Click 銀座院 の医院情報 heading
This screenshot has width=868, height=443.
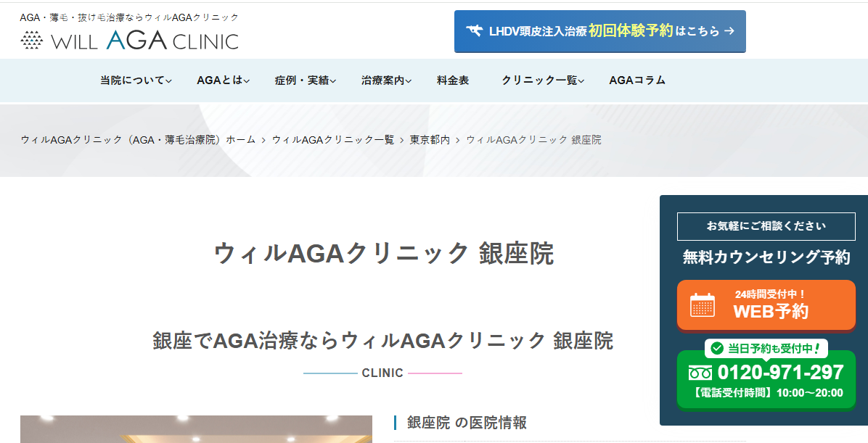coord(467,423)
